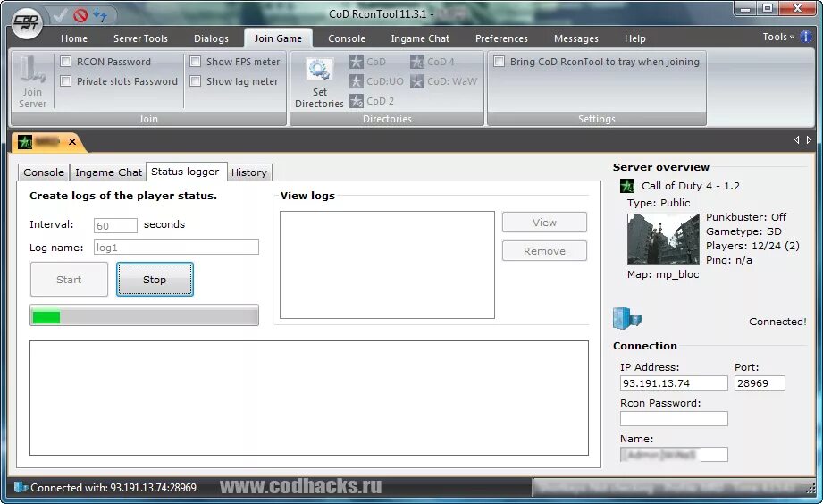Select the CoD:UO directory icon
The width and height of the screenshot is (823, 504).
click(x=356, y=81)
